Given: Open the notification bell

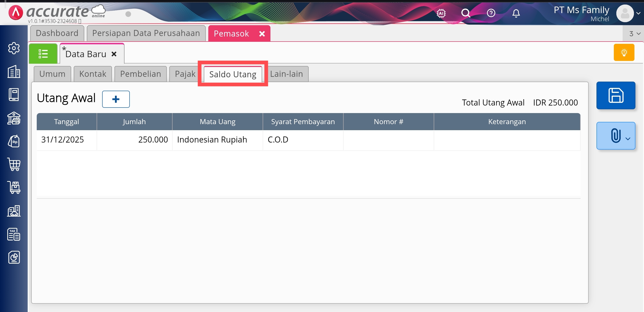Looking at the screenshot, I should (x=516, y=13).
